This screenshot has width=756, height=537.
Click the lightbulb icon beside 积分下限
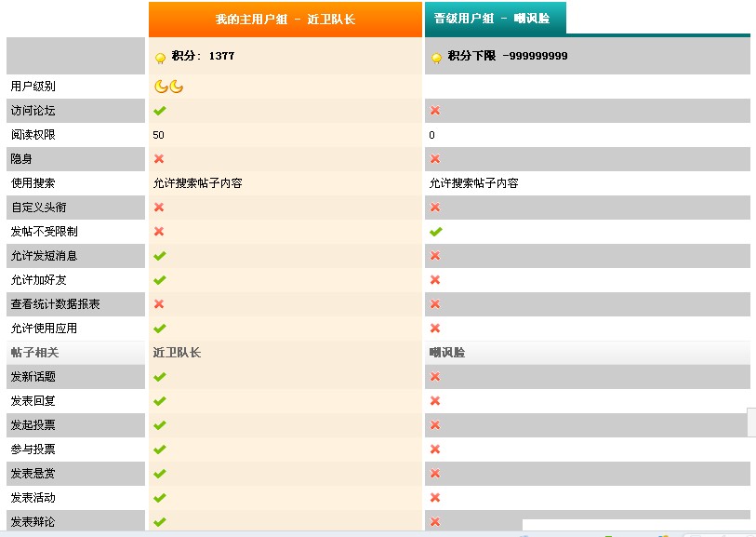click(436, 58)
